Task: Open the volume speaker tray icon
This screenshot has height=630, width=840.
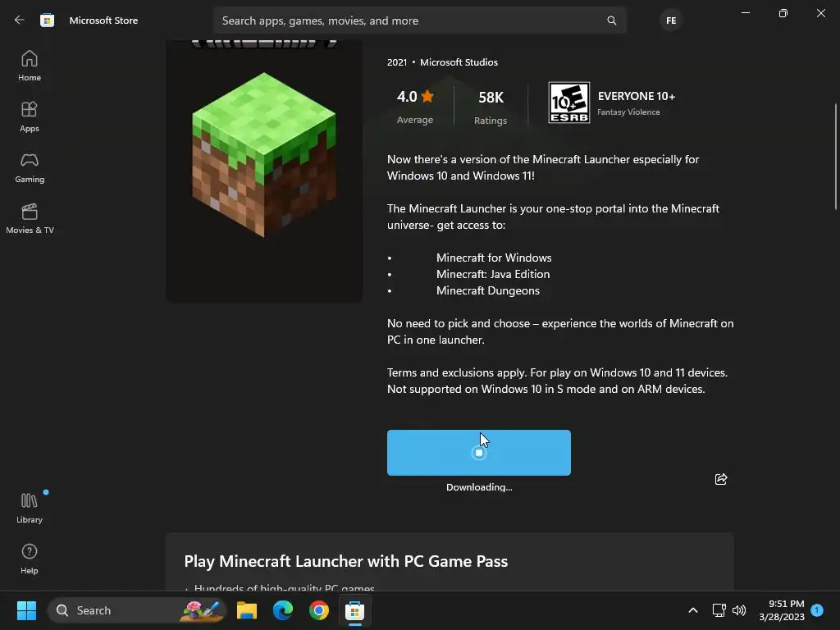Action: point(739,610)
